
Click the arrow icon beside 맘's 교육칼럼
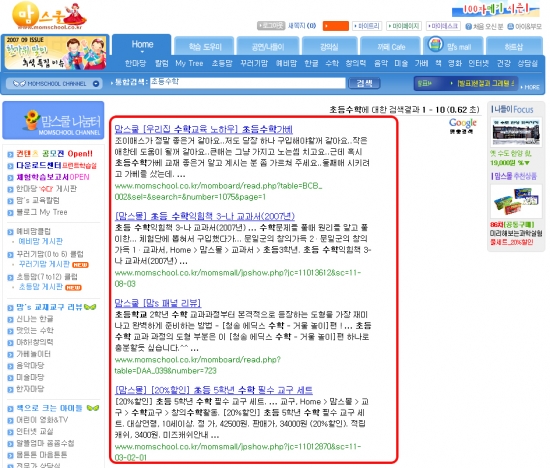[11, 201]
